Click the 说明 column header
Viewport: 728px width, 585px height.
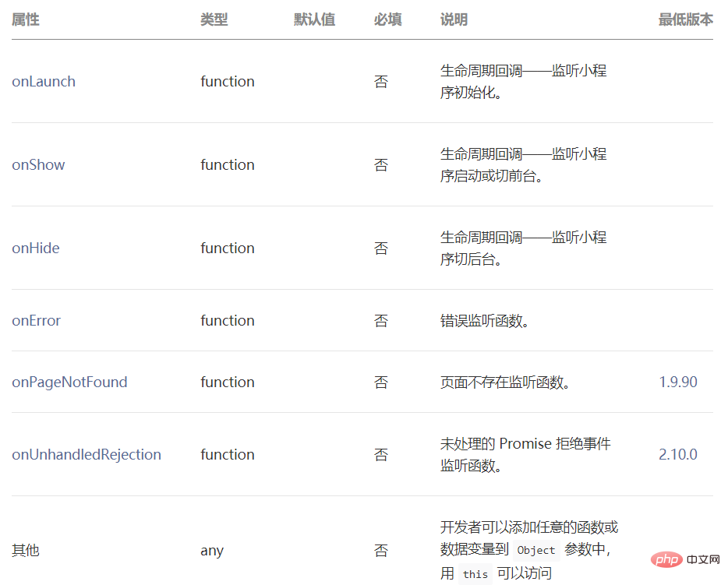click(x=454, y=19)
